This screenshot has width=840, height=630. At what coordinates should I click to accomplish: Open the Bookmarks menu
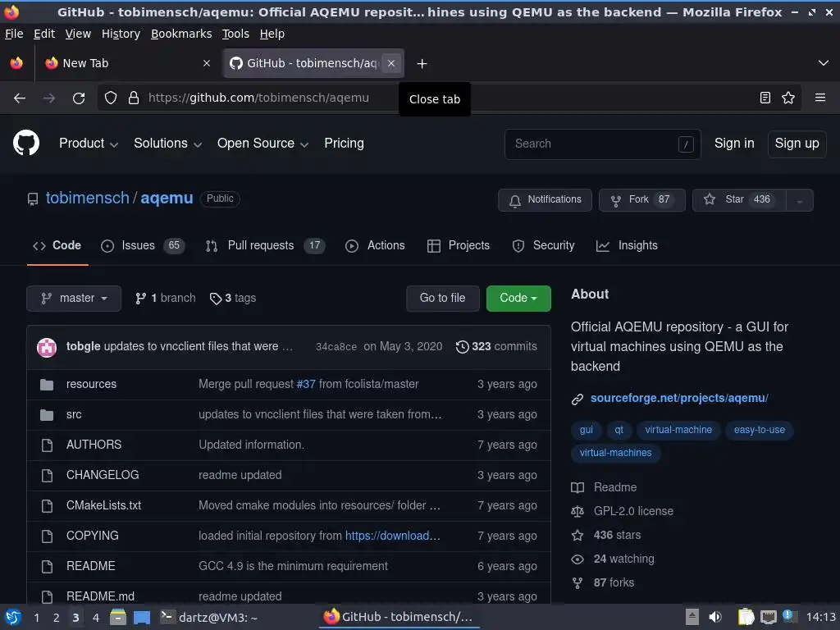click(x=181, y=34)
